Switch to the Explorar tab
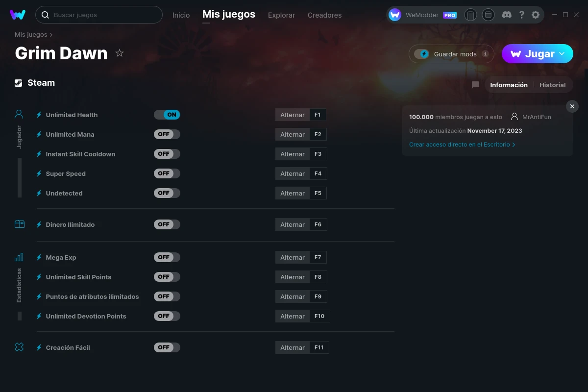The width and height of the screenshot is (588, 392). pos(281,15)
